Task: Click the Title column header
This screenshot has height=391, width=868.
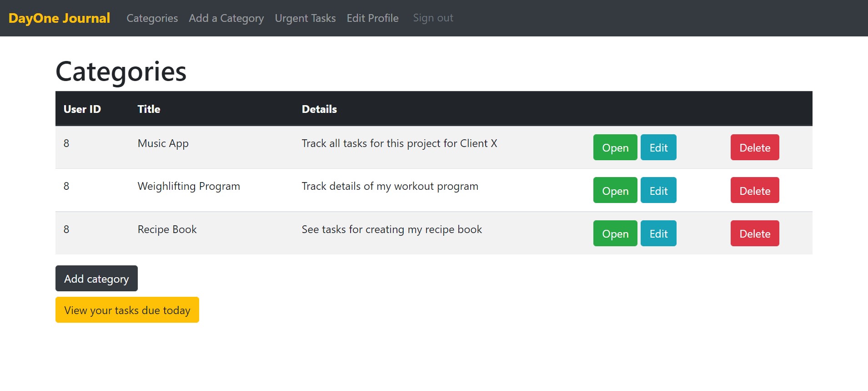Action: (x=149, y=109)
